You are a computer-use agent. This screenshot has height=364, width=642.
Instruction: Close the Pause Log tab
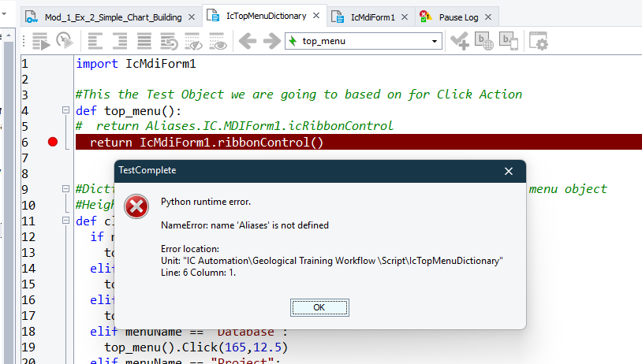click(488, 17)
